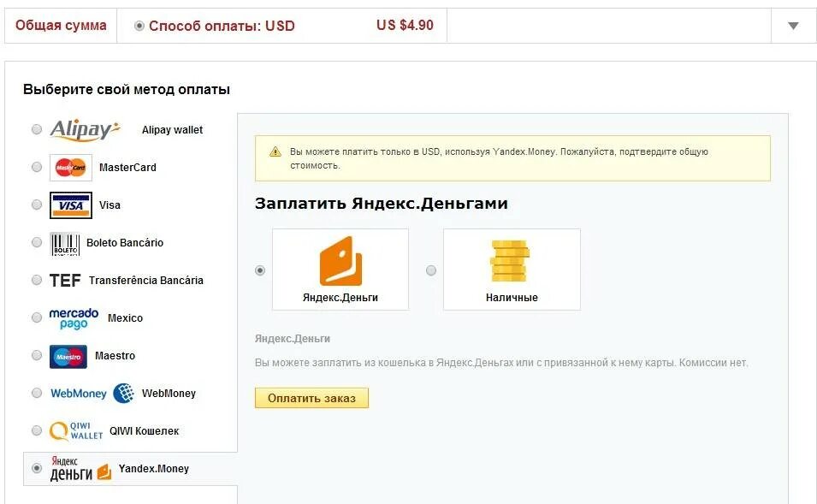Select the QIWI Кошелек radio button
817x504 pixels.
click(x=37, y=430)
